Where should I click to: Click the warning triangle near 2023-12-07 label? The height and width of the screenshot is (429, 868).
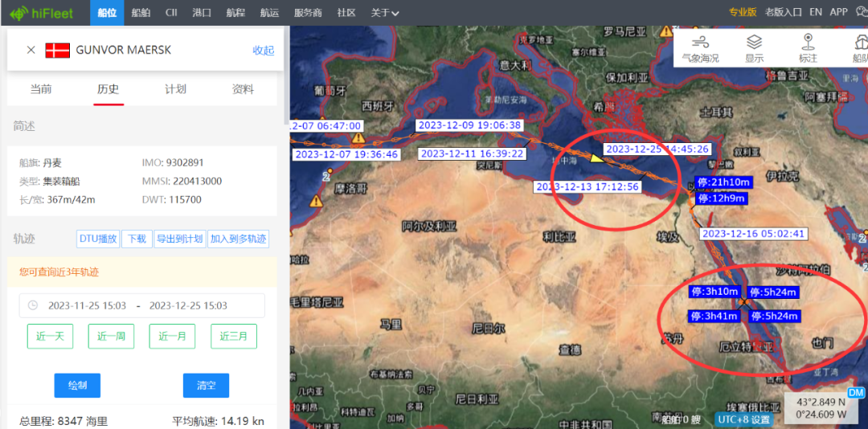coord(357,138)
